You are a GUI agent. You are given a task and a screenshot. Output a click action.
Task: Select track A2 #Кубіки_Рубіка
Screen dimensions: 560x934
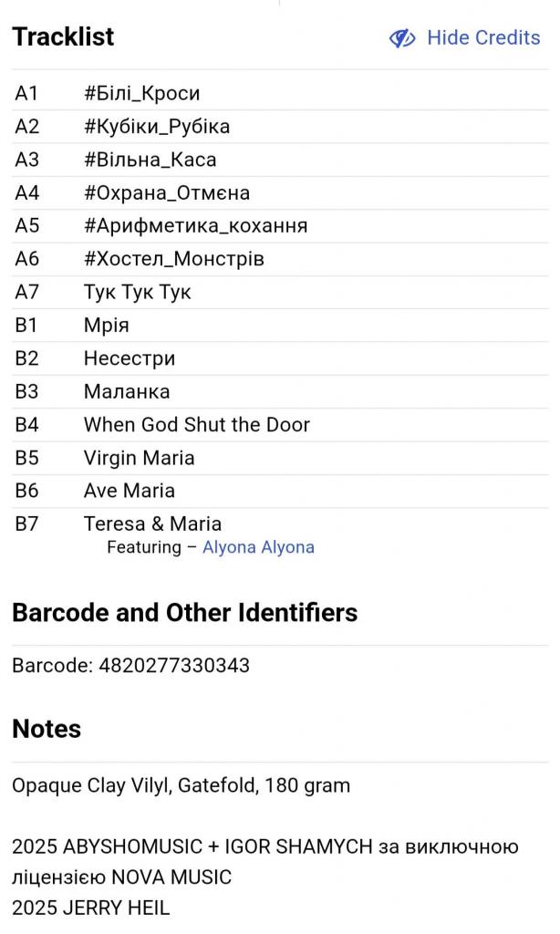point(156,126)
